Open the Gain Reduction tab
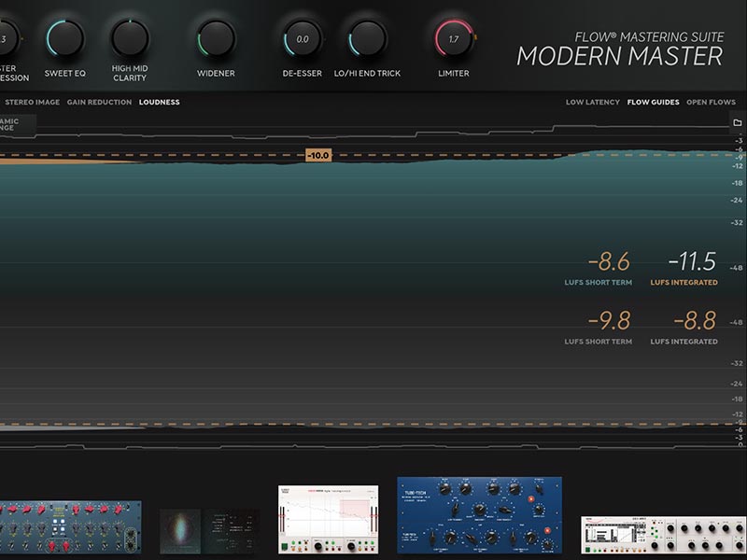Viewport: 747px width, 560px height. [99, 102]
